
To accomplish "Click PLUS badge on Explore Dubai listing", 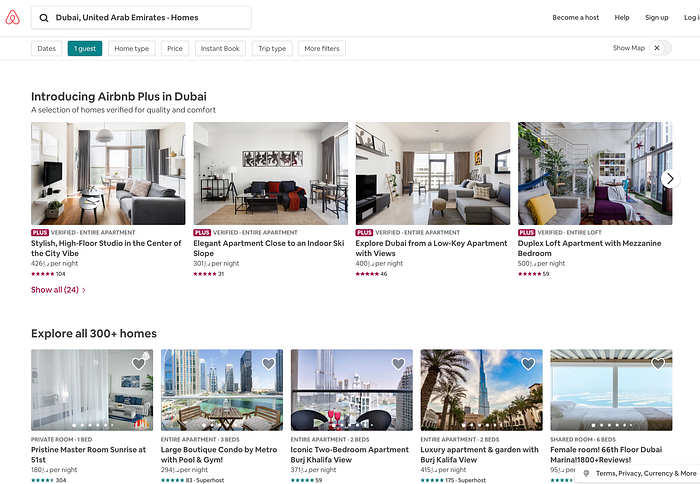I will pyautogui.click(x=364, y=233).
